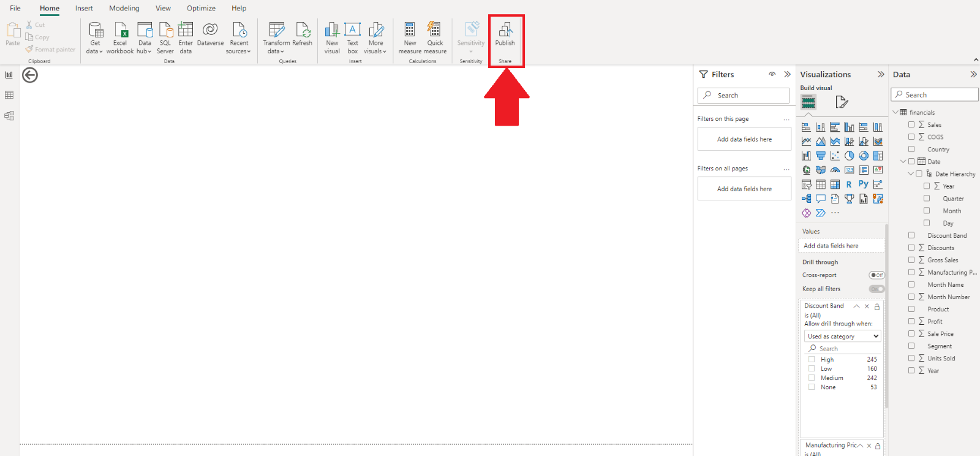
Task: Toggle the Cross-report switch
Action: pos(876,275)
